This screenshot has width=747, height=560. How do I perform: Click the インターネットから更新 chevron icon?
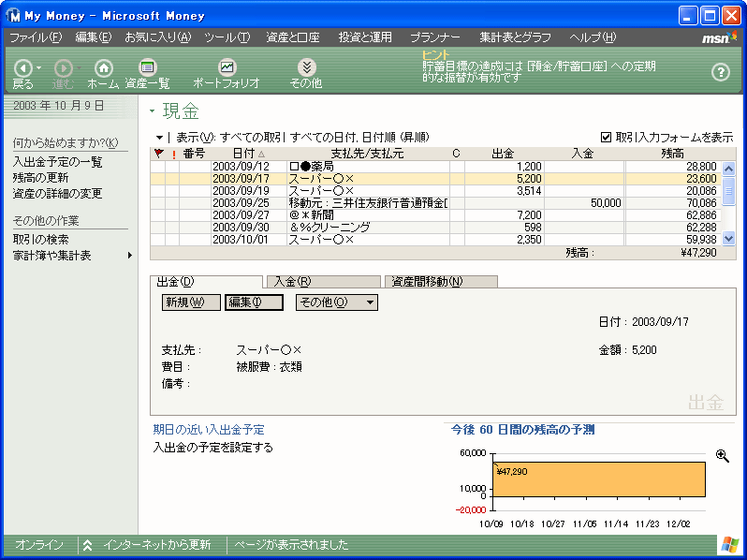coord(87,545)
